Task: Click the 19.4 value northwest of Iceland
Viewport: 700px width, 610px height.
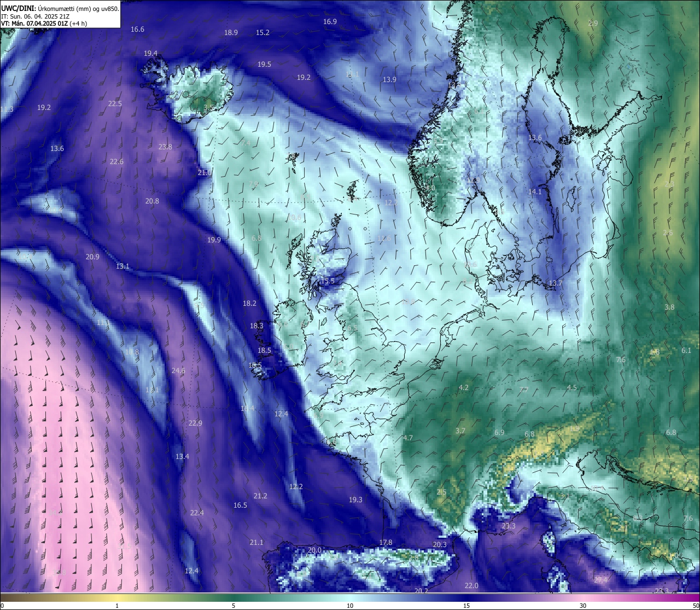Action: 150,54
